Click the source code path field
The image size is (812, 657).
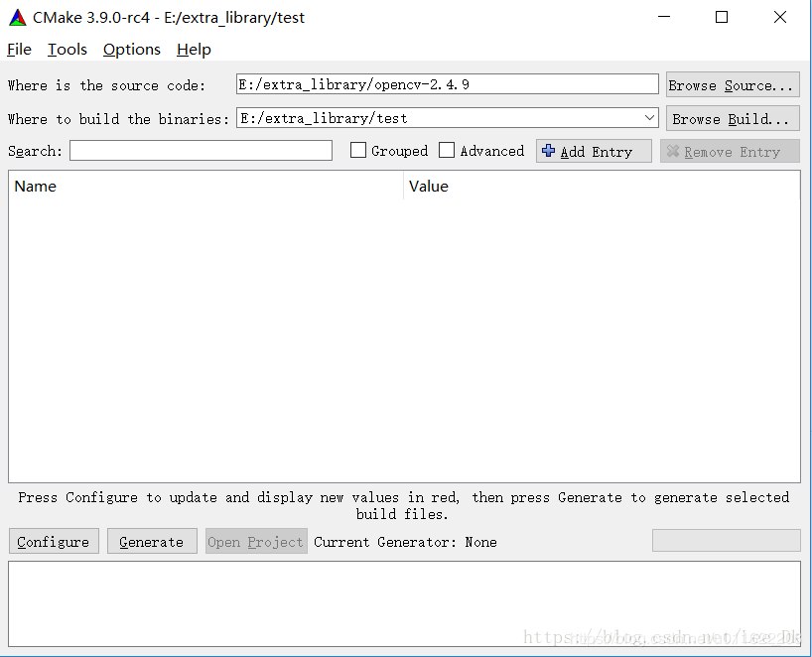tap(448, 84)
